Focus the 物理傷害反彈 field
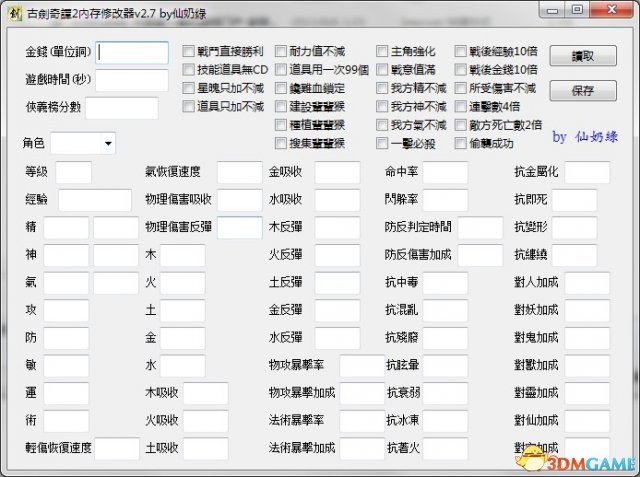The width and height of the screenshot is (640, 477). point(240,228)
